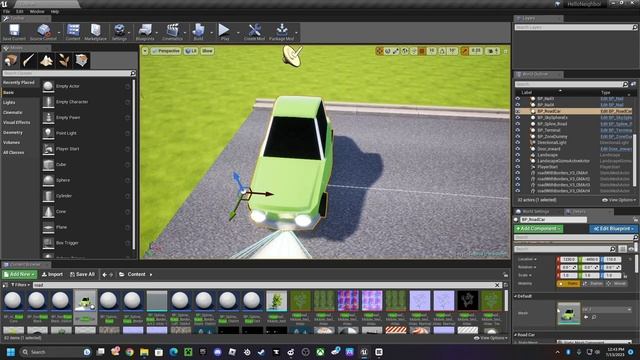Open the Marketplace toolbar icon
Viewport: 640px width, 360px height.
click(96, 32)
